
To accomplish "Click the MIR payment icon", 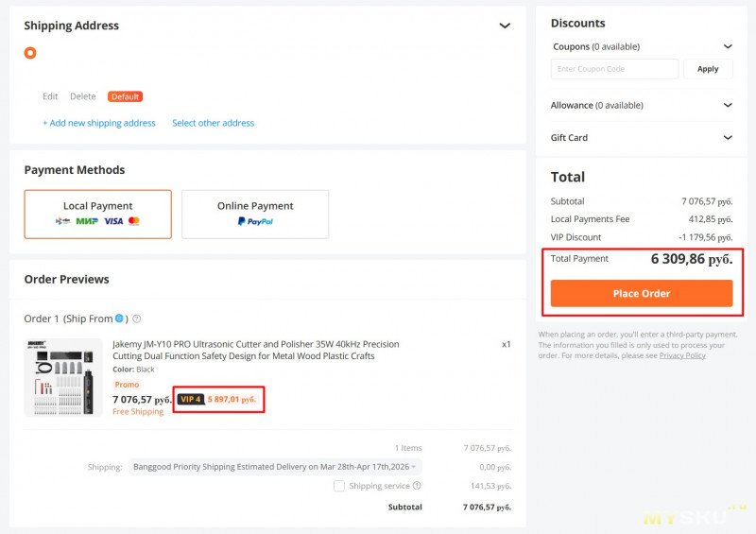I will [87, 221].
